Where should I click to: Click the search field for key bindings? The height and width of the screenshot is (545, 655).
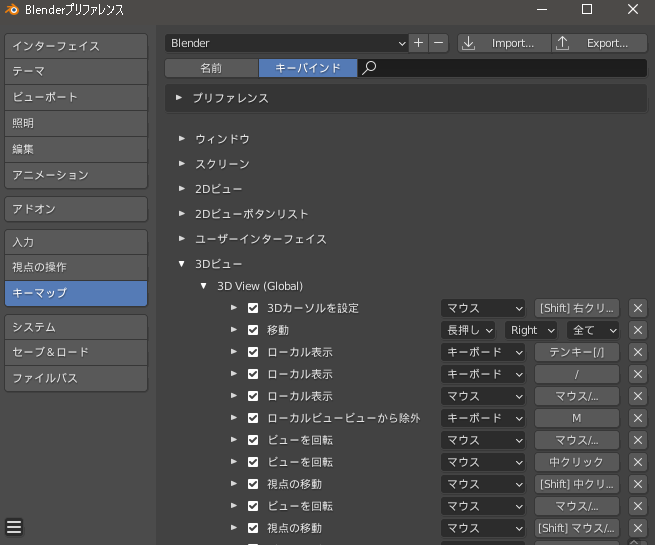[x=502, y=68]
